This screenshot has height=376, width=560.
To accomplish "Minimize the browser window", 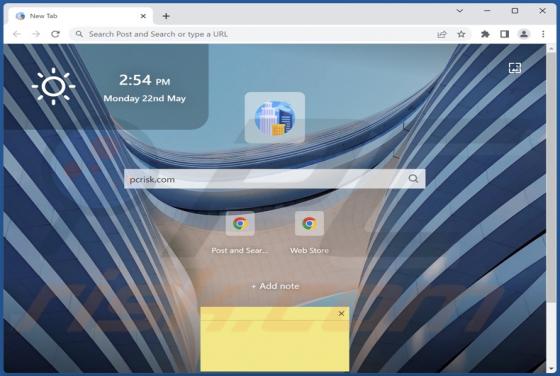I will pos(487,11).
